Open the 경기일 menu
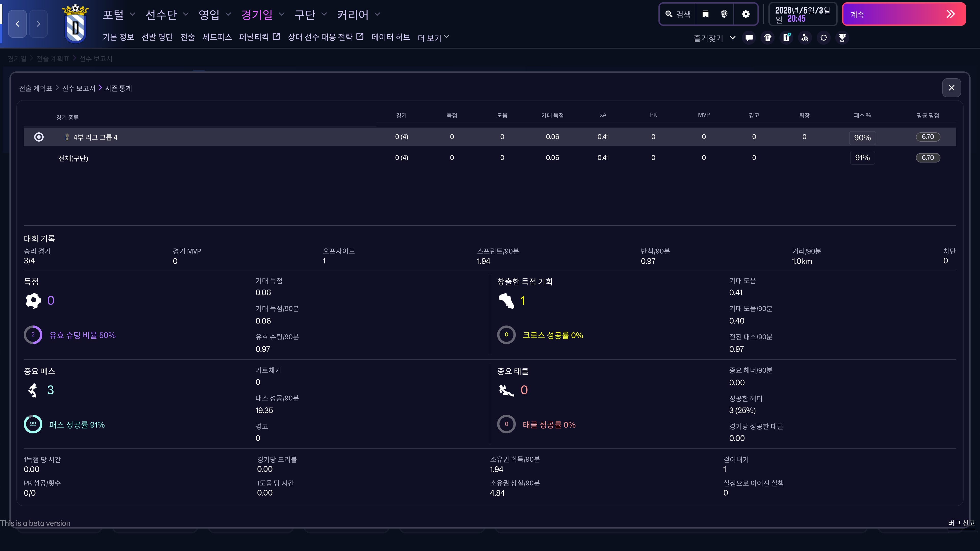 tap(263, 15)
